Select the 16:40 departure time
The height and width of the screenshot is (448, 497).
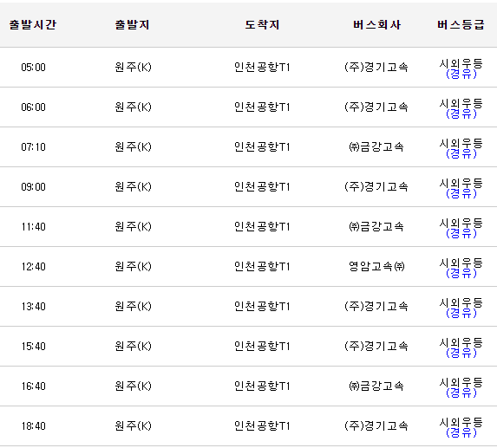click(33, 386)
